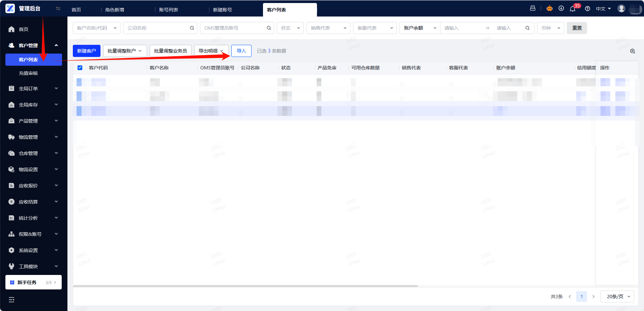This screenshot has height=311, width=644.
Task: Click the user avatar icon
Action: 621,8
